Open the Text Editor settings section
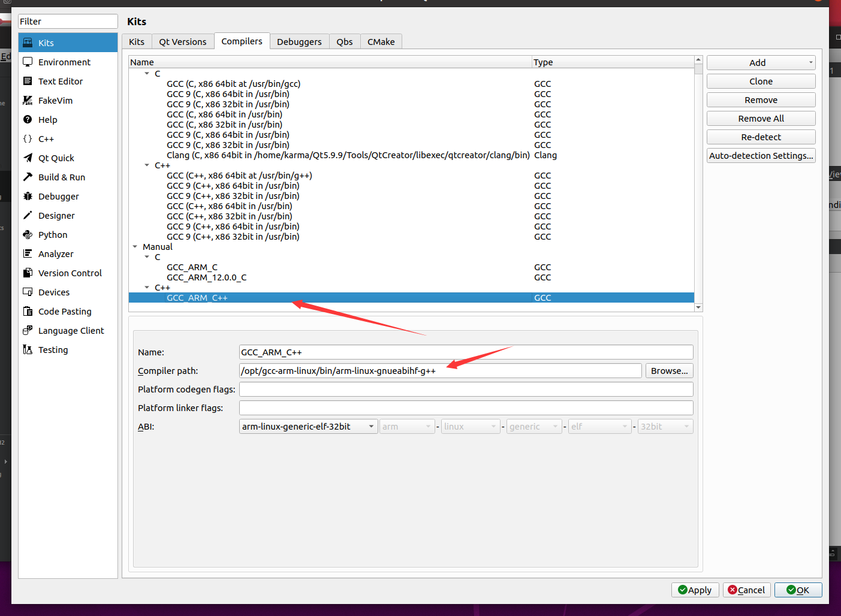 click(x=26, y=81)
